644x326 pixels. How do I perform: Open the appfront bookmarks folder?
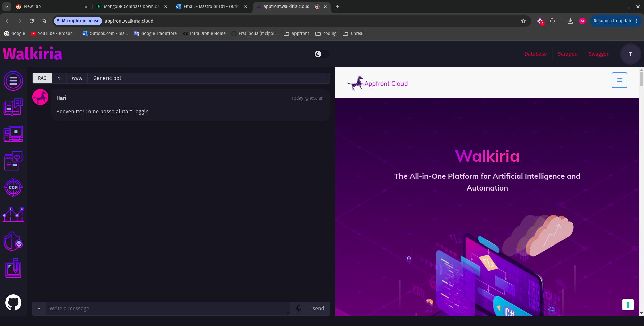pos(297,34)
